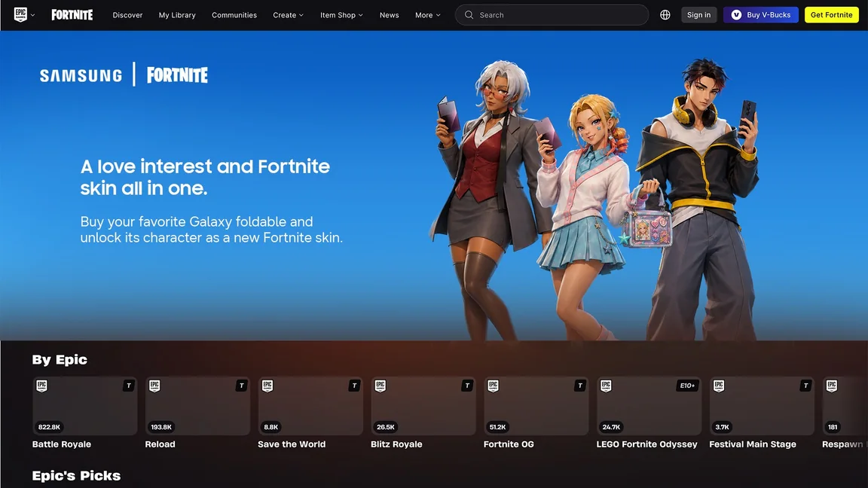Open the Battle Royale game thumbnail
Image resolution: width=868 pixels, height=488 pixels.
(x=84, y=406)
